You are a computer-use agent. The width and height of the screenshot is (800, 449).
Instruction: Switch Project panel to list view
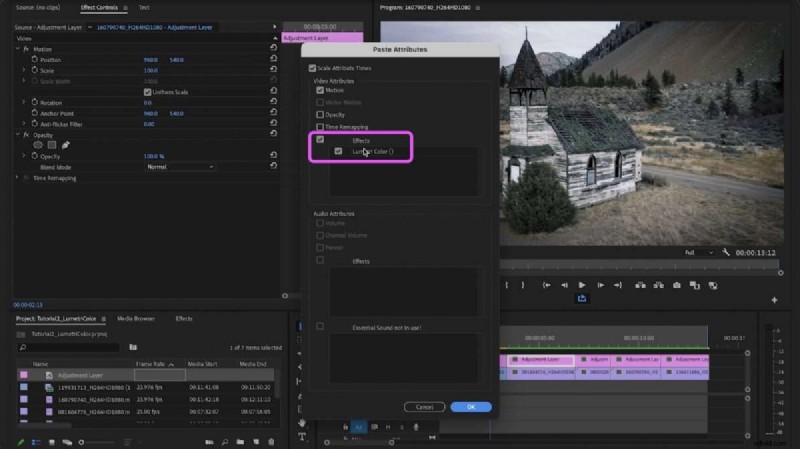(x=36, y=442)
